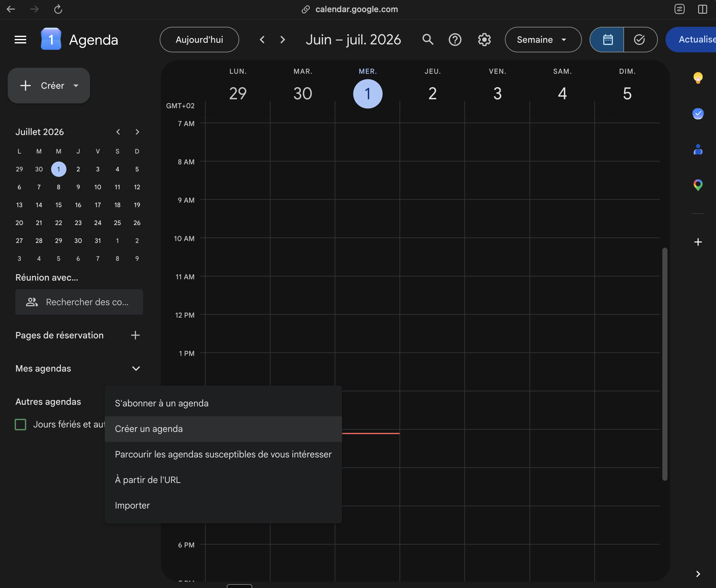Select Thursday 2 day header
Image resolution: width=716 pixels, height=588 pixels.
coord(432,94)
